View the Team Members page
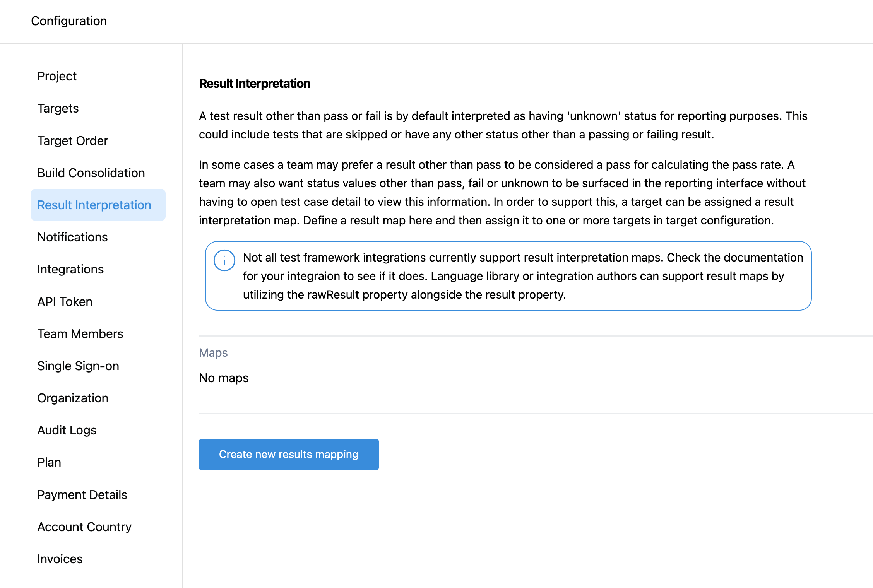Screen dimensions: 873x588 coord(80,334)
